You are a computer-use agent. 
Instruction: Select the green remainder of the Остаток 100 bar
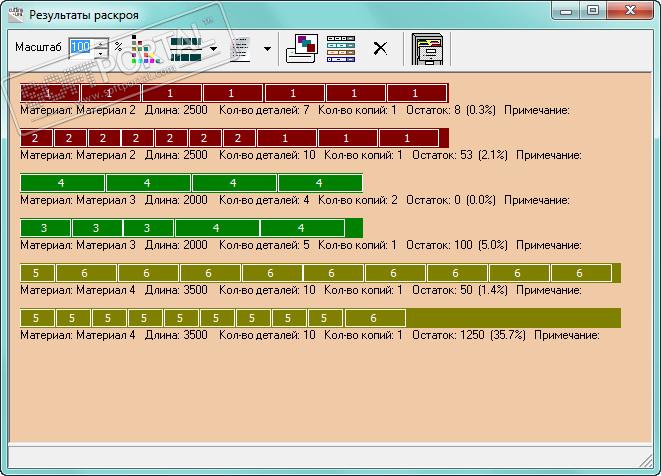point(354,228)
